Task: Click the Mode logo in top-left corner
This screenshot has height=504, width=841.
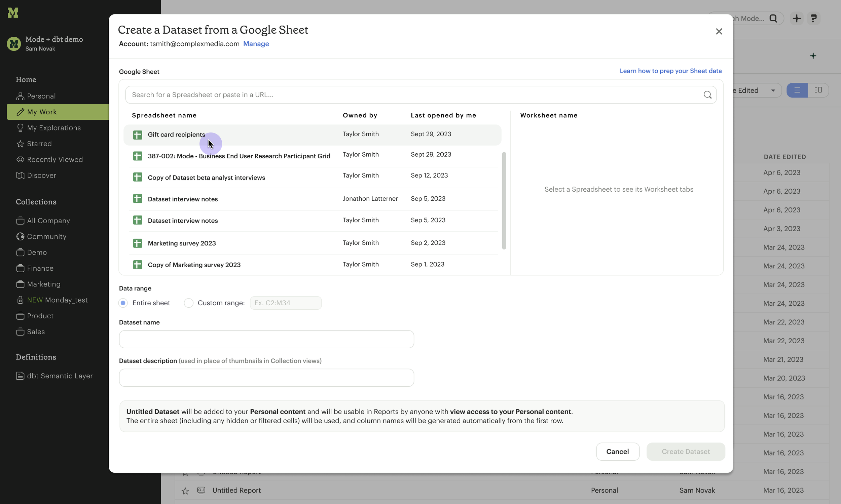Action: [13, 13]
